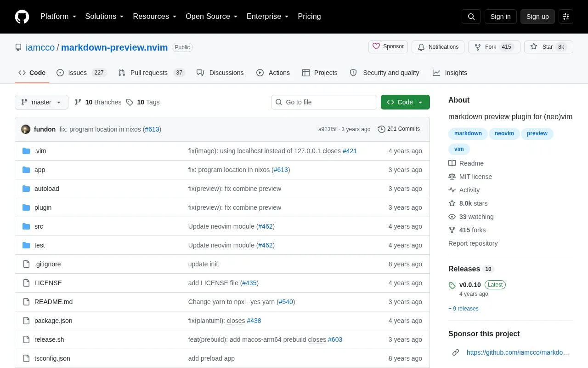
Task: Open the appearance settings icon in header
Action: pos(566,17)
